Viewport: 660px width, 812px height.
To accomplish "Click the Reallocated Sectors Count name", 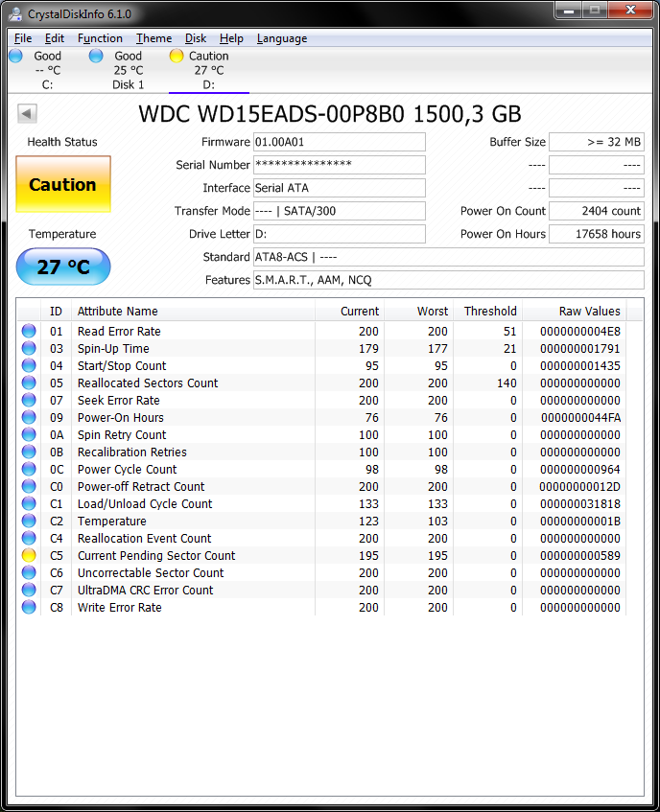I will pyautogui.click(x=148, y=383).
